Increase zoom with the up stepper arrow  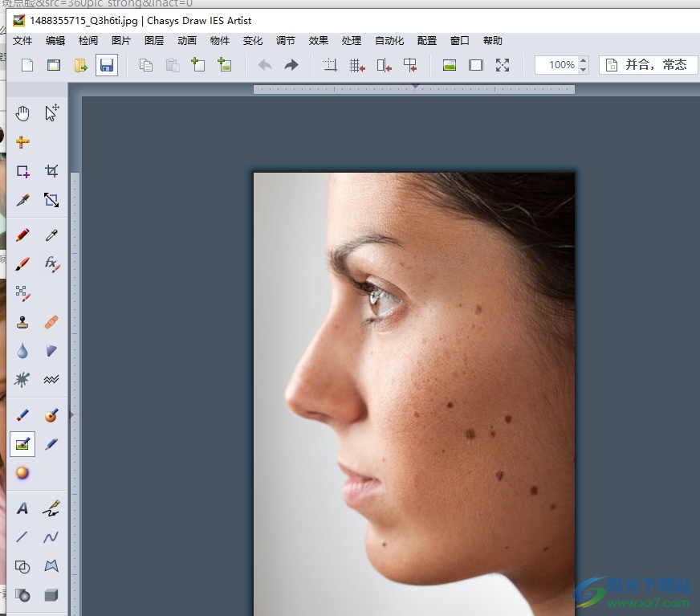584,61
